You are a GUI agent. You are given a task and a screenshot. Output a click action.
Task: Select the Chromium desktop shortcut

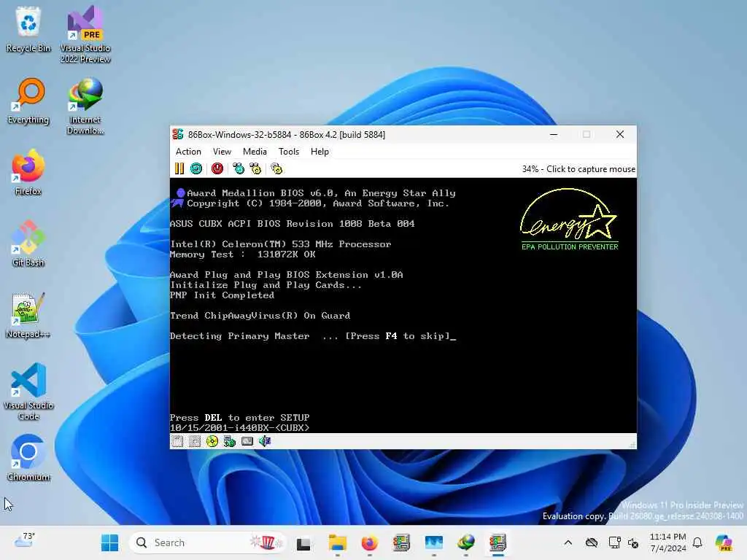tap(28, 458)
